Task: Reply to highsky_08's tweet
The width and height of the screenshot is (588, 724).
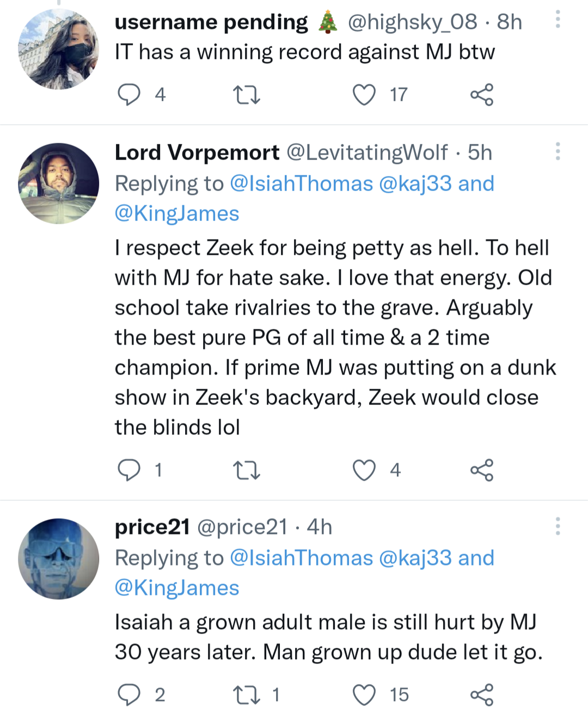Action: (129, 95)
